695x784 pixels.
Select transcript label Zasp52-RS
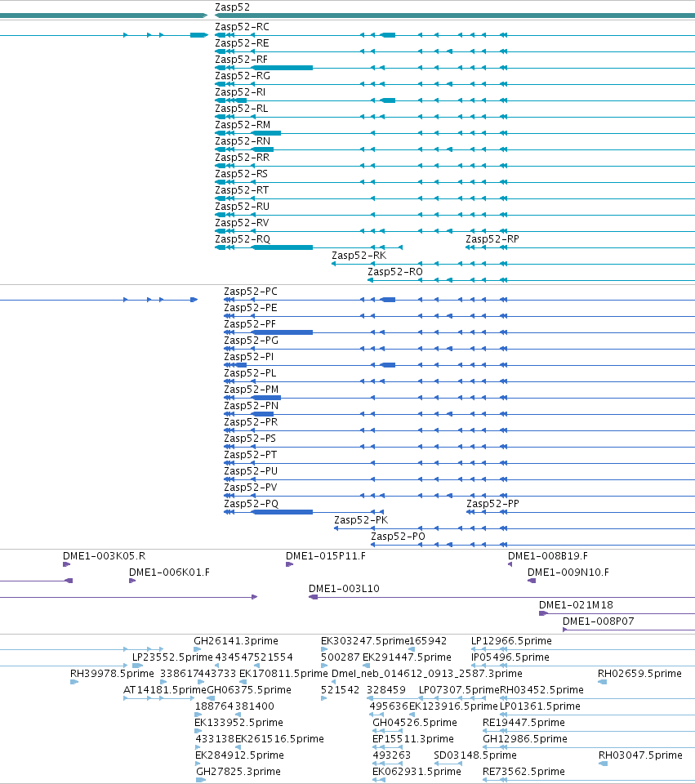click(x=242, y=174)
